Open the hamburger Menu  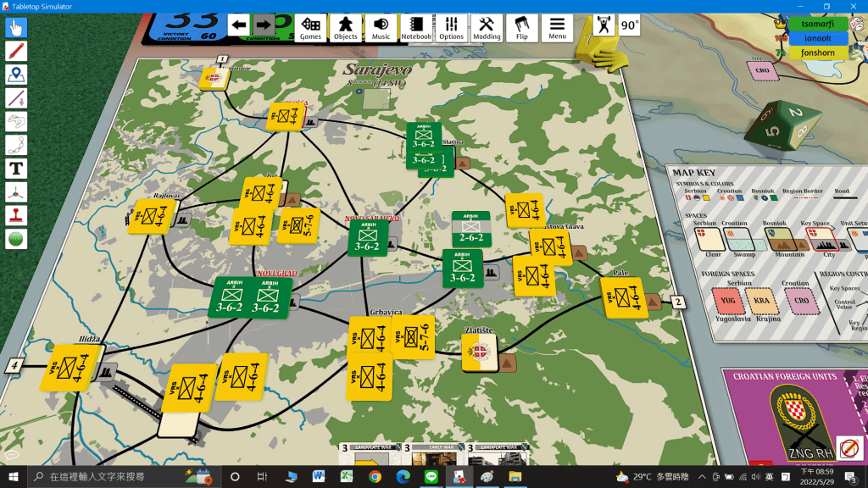pyautogui.click(x=557, y=27)
